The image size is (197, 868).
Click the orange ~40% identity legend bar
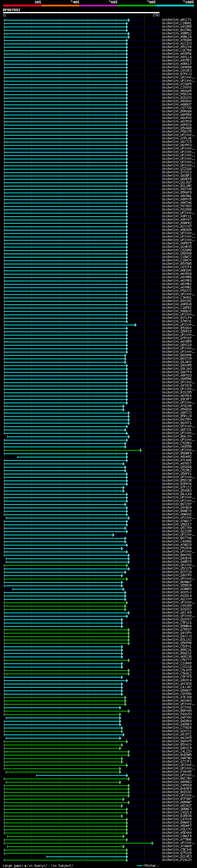60,6
